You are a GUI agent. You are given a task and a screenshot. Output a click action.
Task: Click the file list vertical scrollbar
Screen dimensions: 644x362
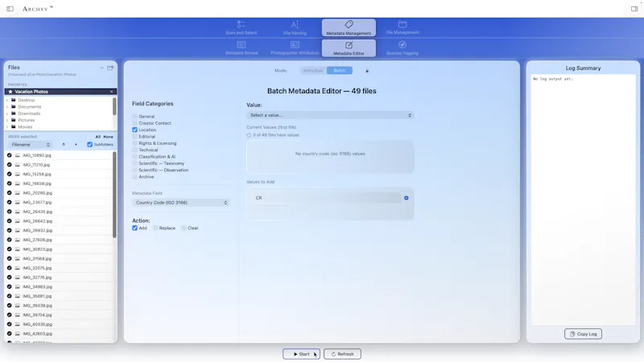click(114, 195)
